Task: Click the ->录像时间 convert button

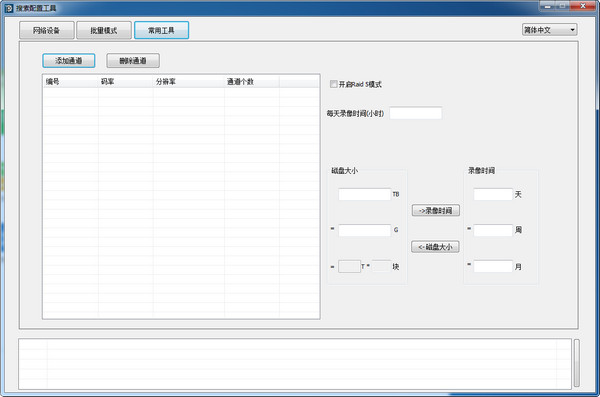Action: (435, 211)
